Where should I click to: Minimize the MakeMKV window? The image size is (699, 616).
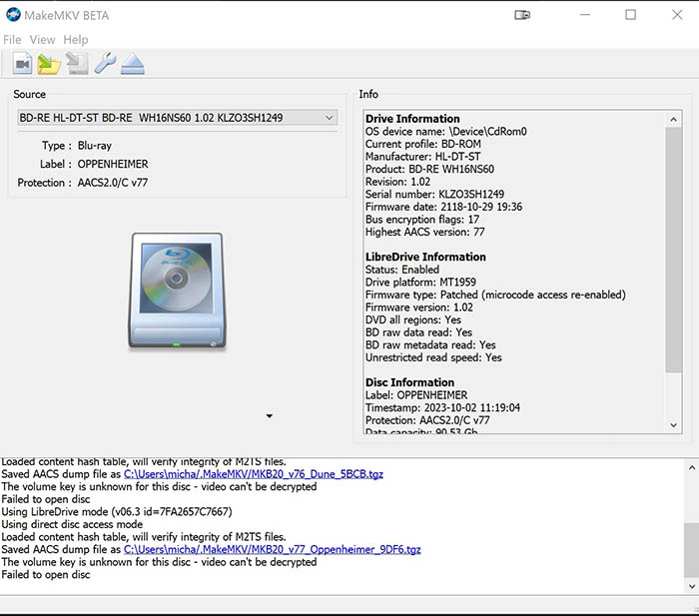585,15
